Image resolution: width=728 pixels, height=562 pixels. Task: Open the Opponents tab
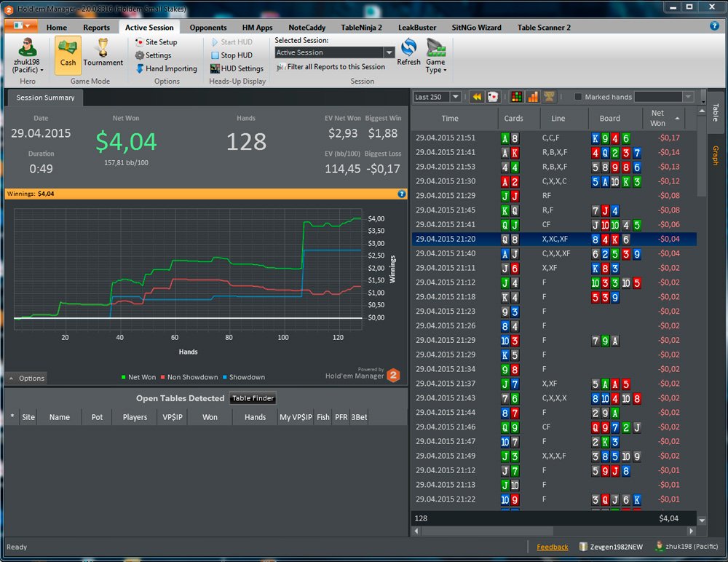tap(208, 28)
